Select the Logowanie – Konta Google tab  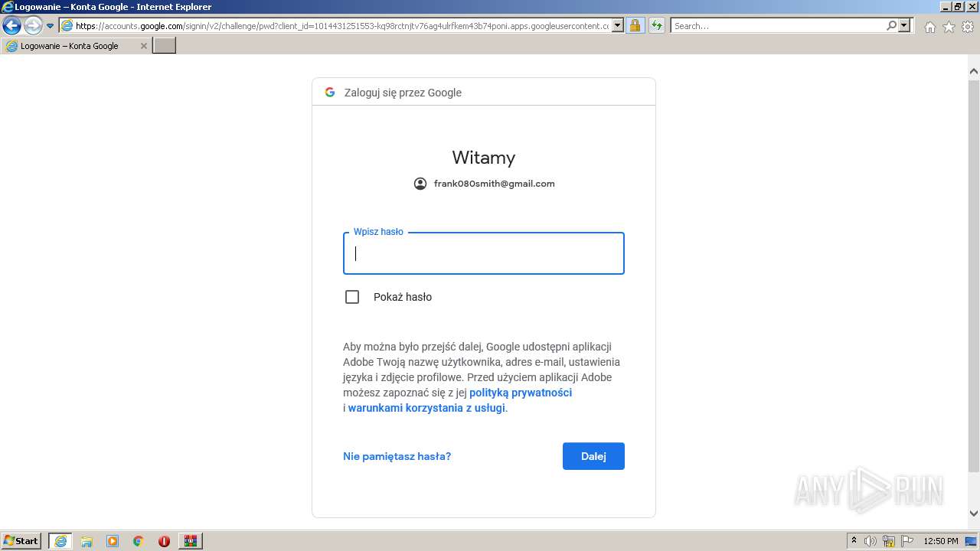[76, 46]
